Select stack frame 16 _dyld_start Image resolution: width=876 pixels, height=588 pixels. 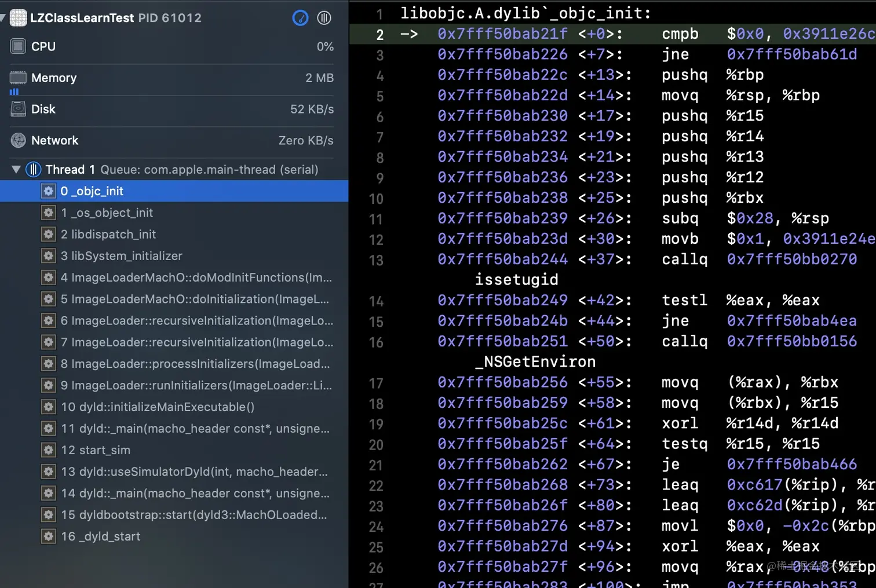point(174,536)
